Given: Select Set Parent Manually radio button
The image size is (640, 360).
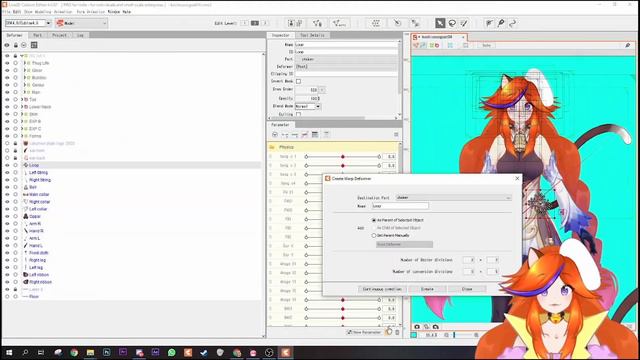Looking at the screenshot, I should pos(373,236).
